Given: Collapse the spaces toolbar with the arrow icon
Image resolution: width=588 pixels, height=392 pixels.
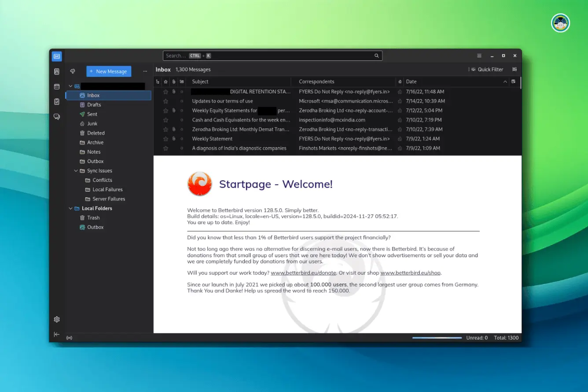Looking at the screenshot, I should pyautogui.click(x=57, y=334).
